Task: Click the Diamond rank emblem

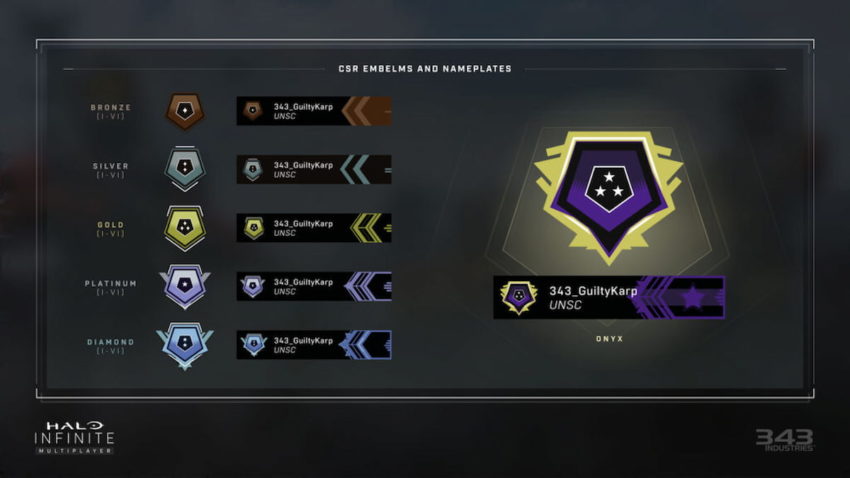Action: tap(185, 345)
